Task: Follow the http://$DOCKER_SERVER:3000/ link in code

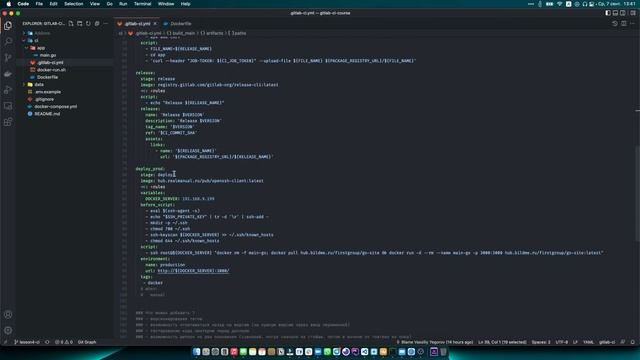Action: click(193, 271)
